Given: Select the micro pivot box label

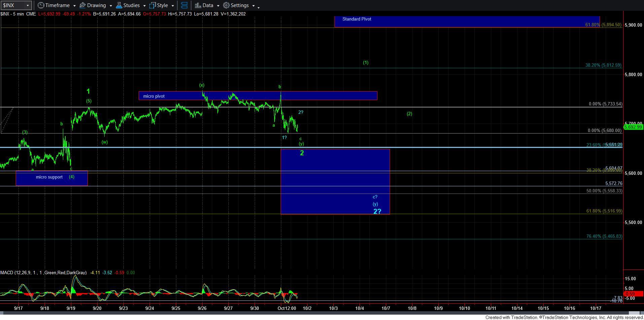Looking at the screenshot, I should click(x=154, y=96).
